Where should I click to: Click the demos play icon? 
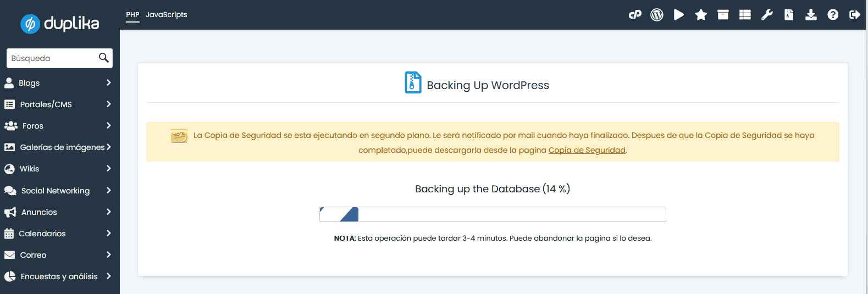coord(679,15)
